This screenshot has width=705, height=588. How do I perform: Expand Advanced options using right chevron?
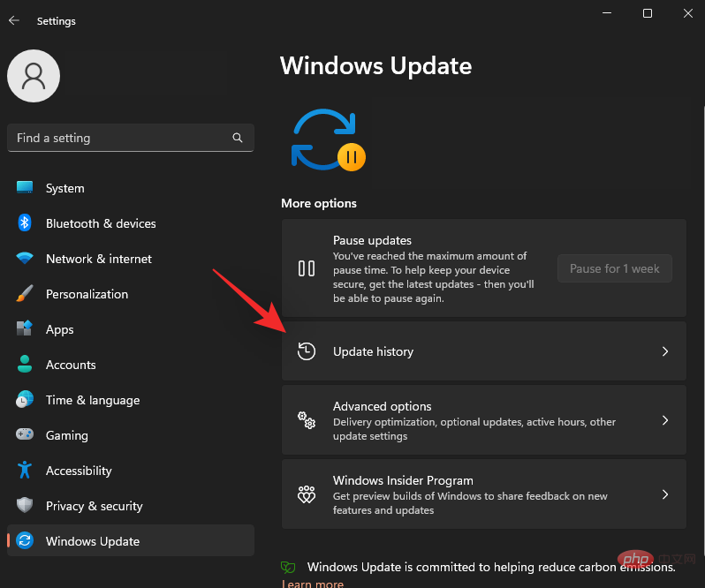pyautogui.click(x=665, y=421)
